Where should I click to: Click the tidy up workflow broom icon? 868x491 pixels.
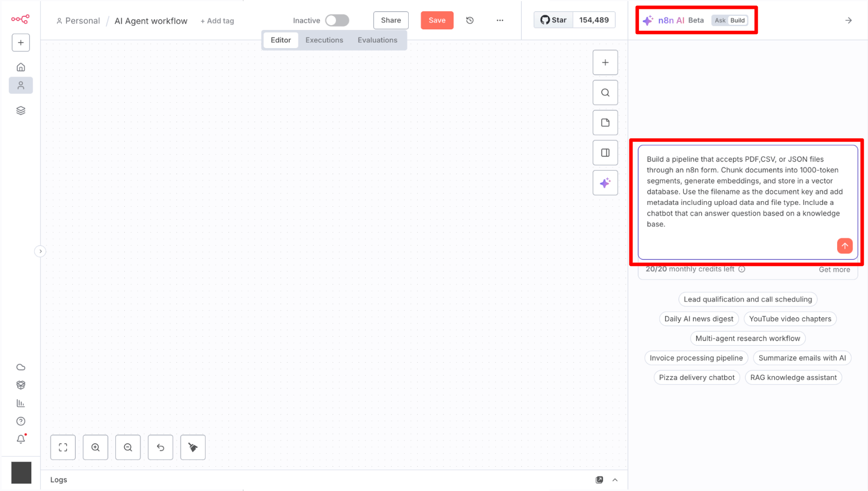tap(193, 447)
